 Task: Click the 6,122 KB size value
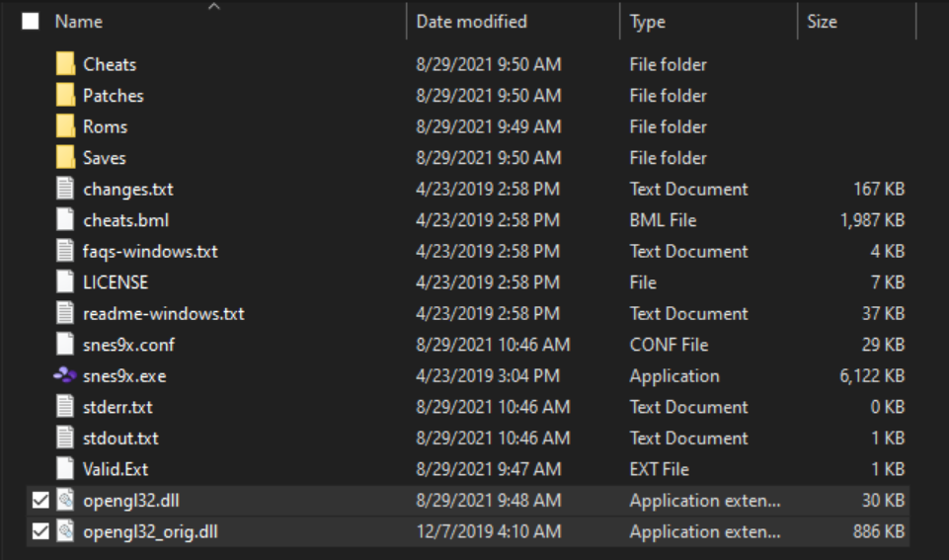tap(872, 376)
